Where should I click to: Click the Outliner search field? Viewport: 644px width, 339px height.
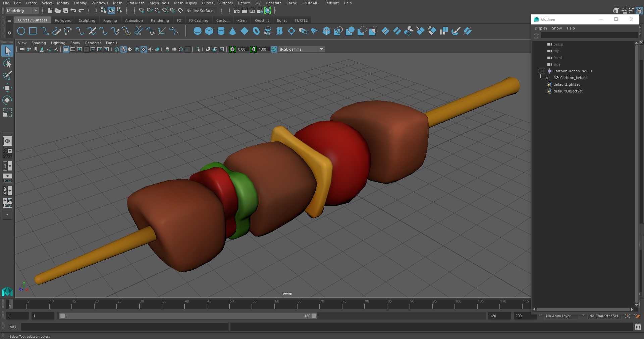coord(589,36)
